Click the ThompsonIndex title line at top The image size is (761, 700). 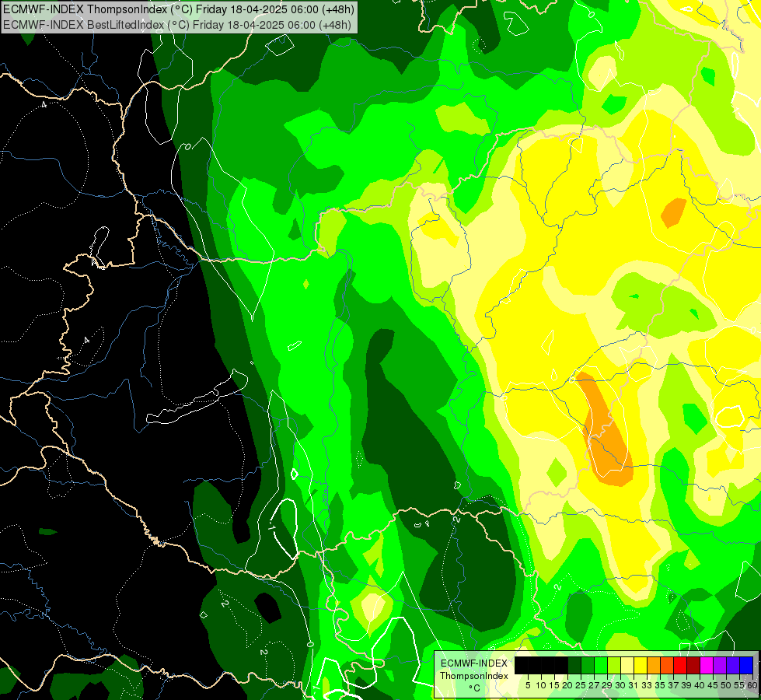(179, 9)
